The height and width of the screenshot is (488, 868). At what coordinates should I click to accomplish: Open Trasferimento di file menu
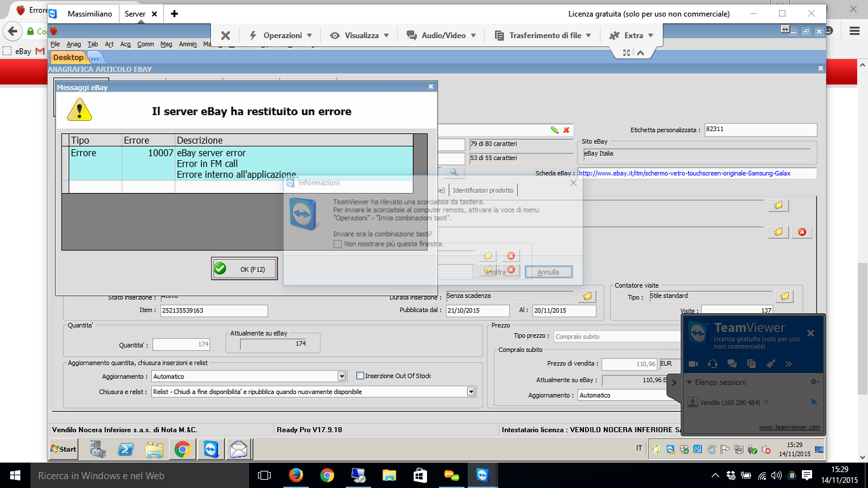[543, 36]
